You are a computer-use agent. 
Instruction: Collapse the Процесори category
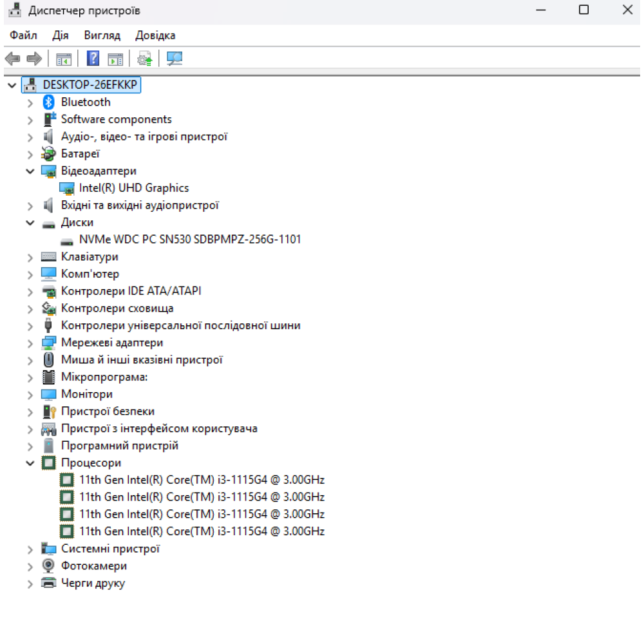click(x=30, y=462)
